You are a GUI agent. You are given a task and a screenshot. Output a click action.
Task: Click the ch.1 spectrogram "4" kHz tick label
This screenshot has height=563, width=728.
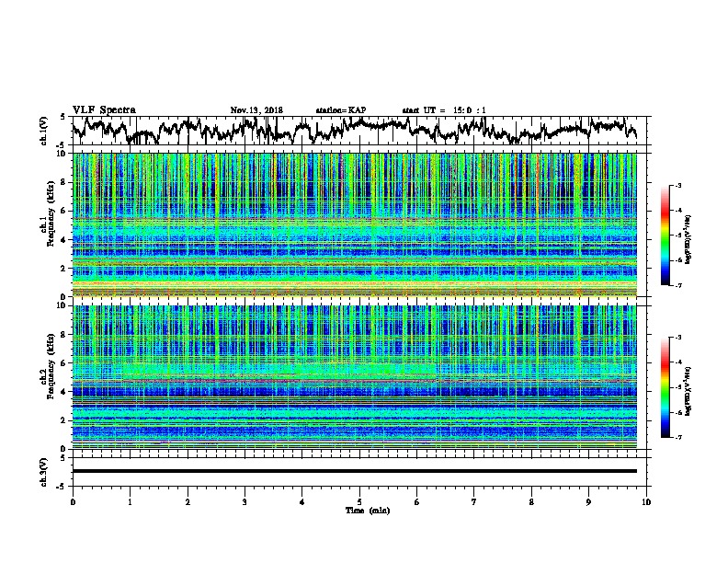(x=64, y=240)
